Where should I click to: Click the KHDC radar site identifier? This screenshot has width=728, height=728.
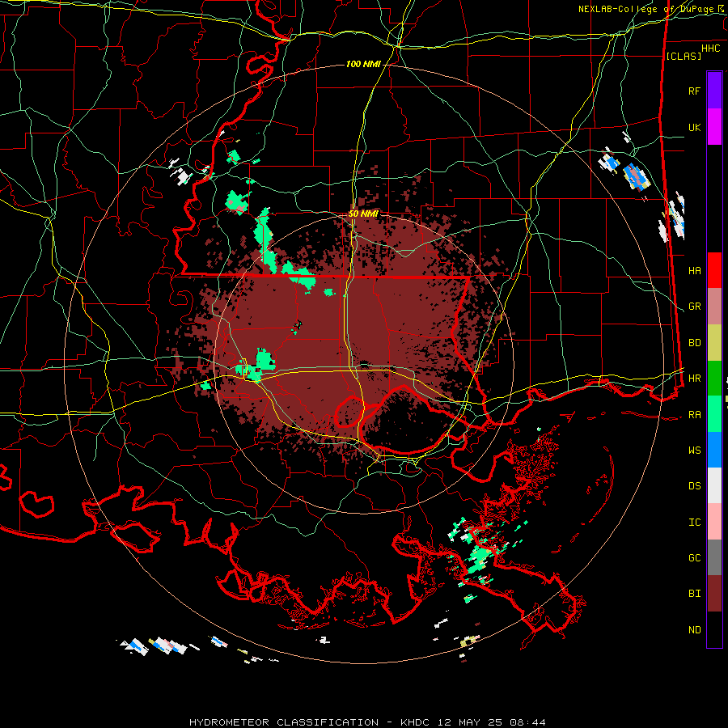[416, 722]
